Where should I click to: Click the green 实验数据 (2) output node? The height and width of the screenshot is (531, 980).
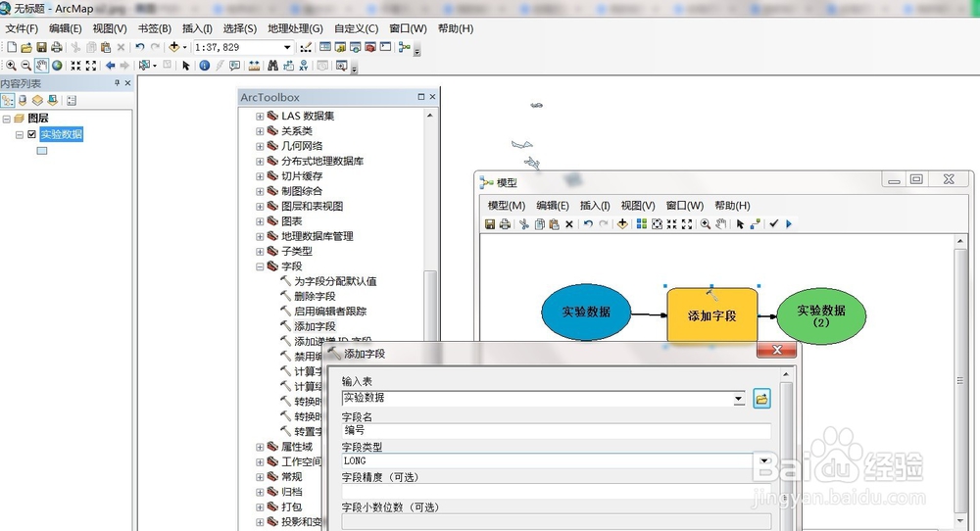tap(821, 315)
